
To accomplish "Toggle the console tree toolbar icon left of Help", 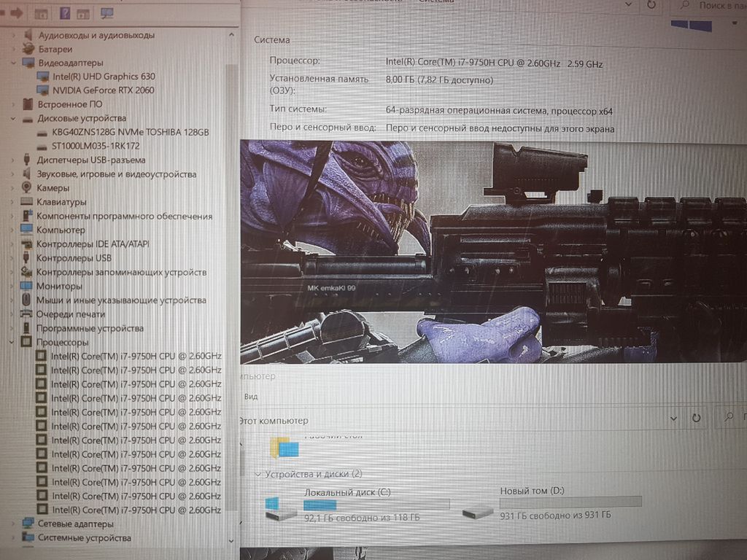I will tap(41, 14).
